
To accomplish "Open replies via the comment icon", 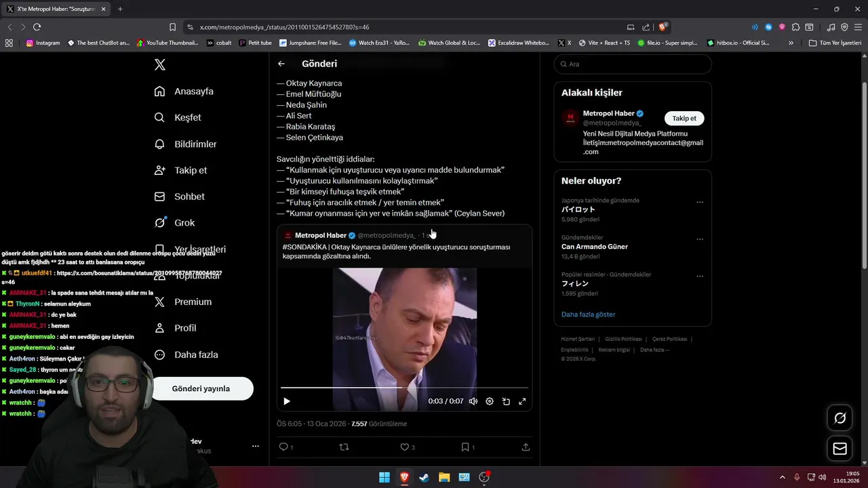I will 283,447.
